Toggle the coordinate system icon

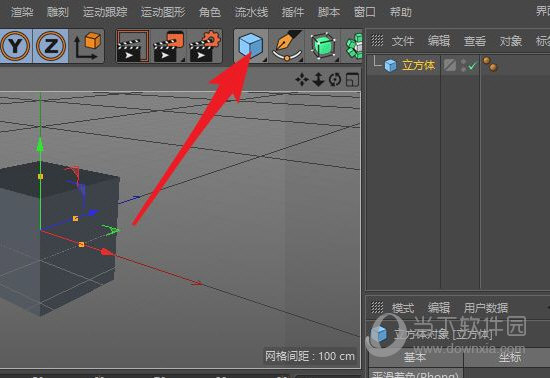pos(87,46)
